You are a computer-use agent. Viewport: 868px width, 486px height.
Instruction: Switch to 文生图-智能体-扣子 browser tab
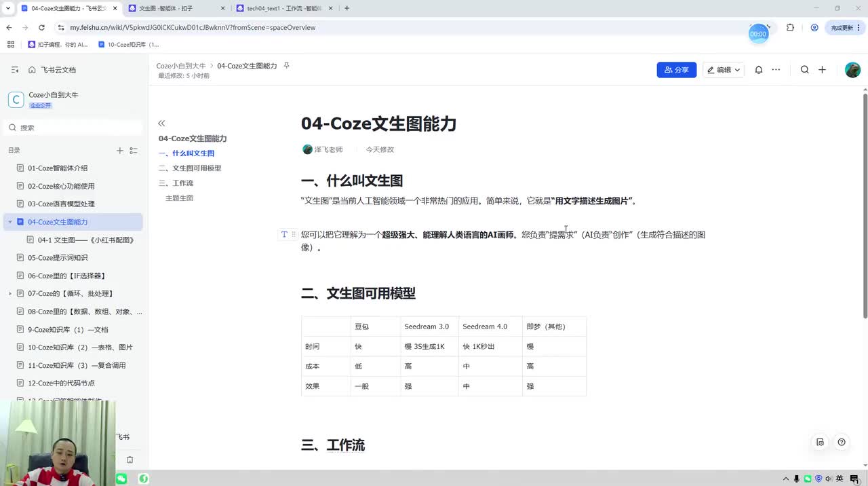click(x=176, y=8)
